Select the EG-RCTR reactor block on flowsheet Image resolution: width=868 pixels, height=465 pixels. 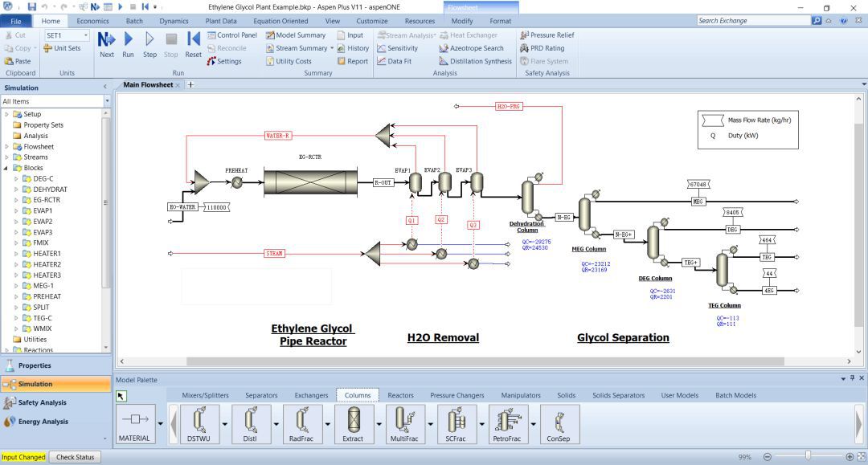pos(310,182)
